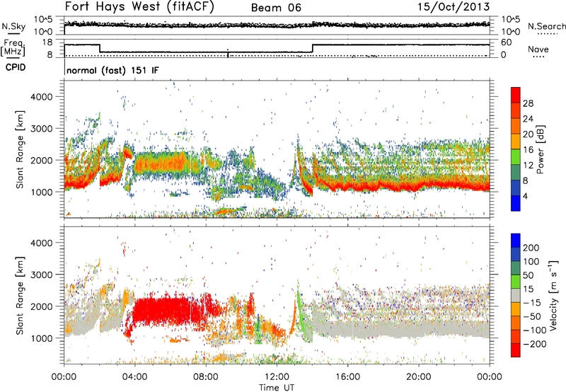Click the '18' frequency axis tick
The image size is (566, 392).
tap(47, 42)
